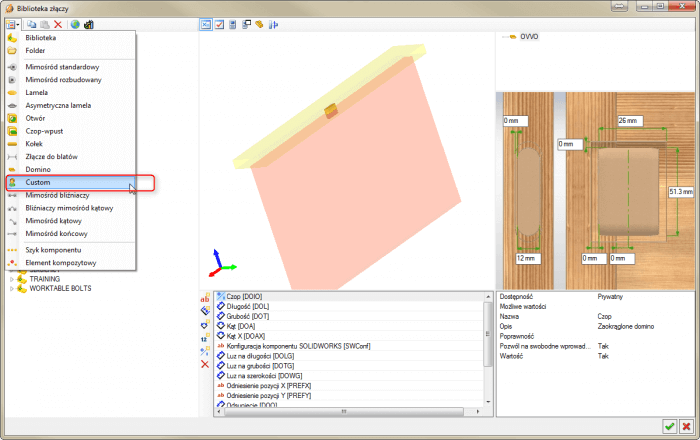Expand the WORKTABLE BOLTS library folder
The height and width of the screenshot is (440, 700).
(12, 289)
